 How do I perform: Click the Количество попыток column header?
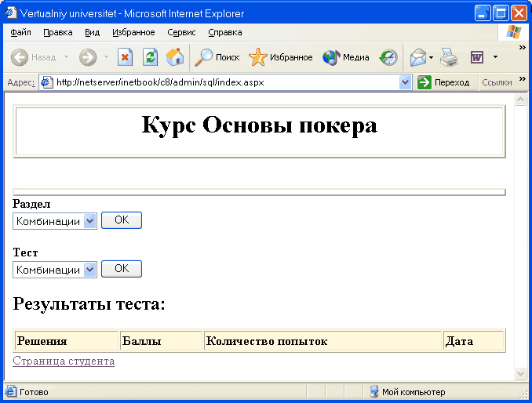322,340
